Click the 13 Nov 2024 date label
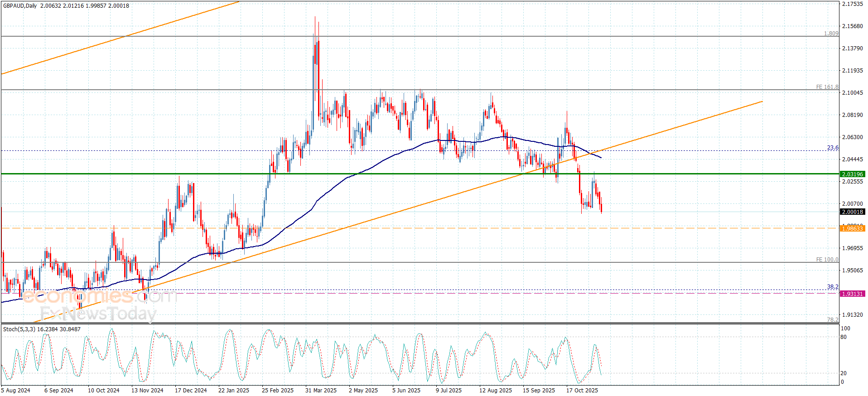Viewport: 868px width, 396px height. tap(147, 391)
